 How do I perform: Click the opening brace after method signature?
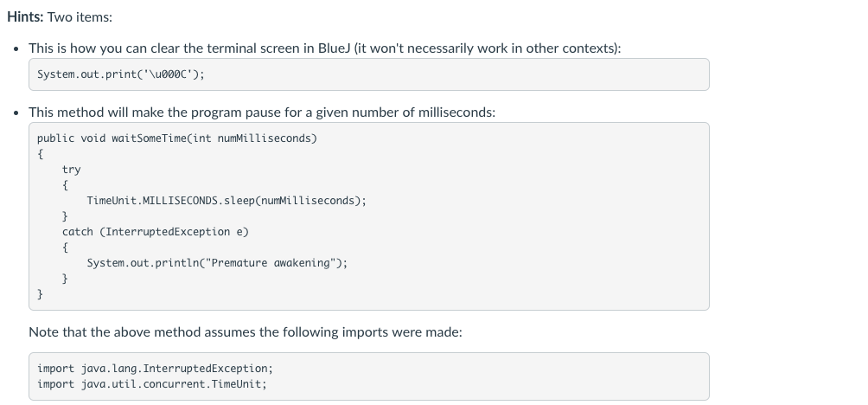tap(40, 154)
